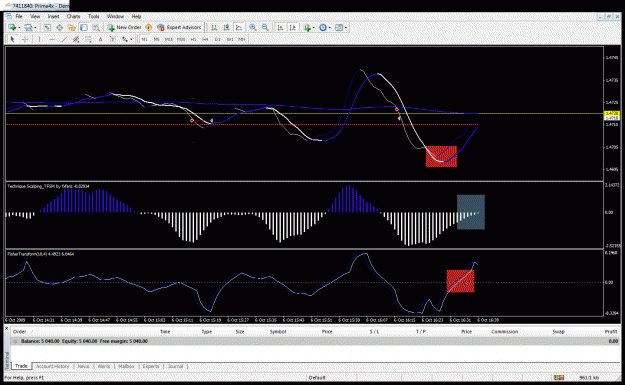Expand the New Chart dropdown arrow
This screenshot has width=625, height=385.
coord(19,28)
